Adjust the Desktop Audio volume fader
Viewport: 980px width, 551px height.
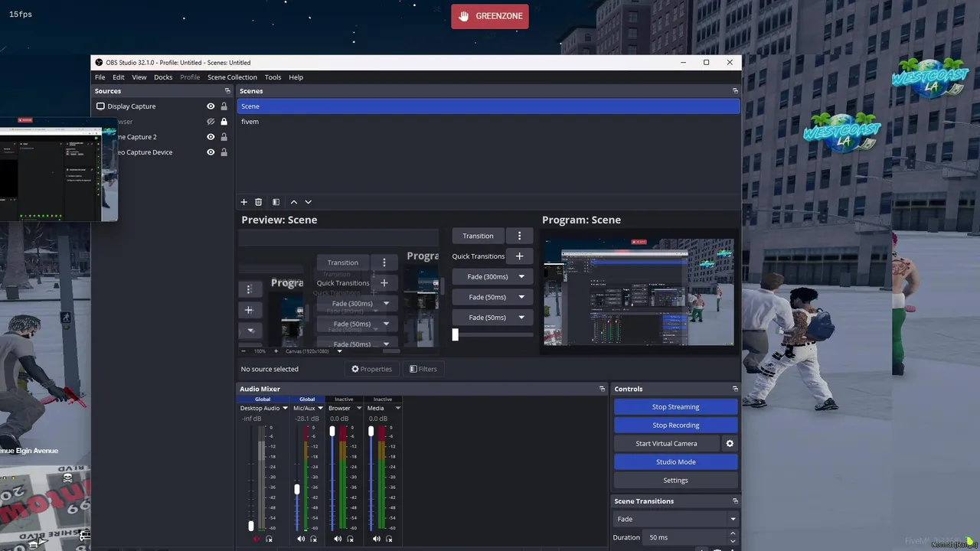point(250,527)
